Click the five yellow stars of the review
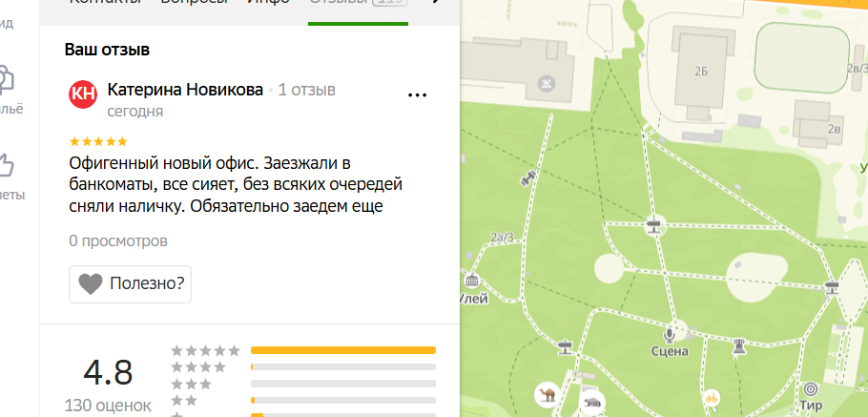The width and height of the screenshot is (868, 417). point(98,142)
